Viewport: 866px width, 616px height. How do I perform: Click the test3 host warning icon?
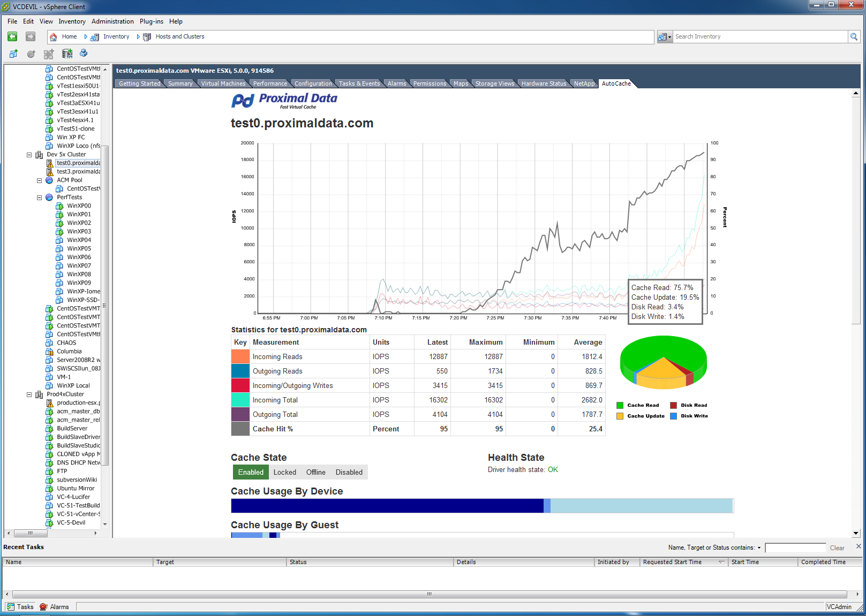[50, 172]
